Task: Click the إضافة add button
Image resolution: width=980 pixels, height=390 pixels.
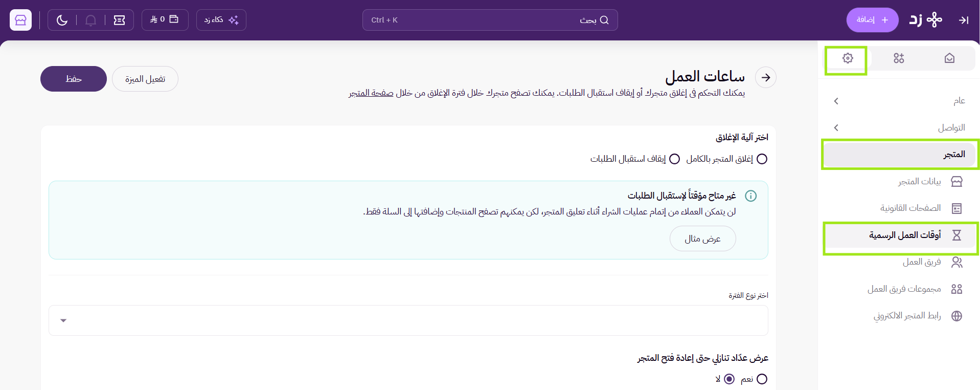Action: click(872, 20)
